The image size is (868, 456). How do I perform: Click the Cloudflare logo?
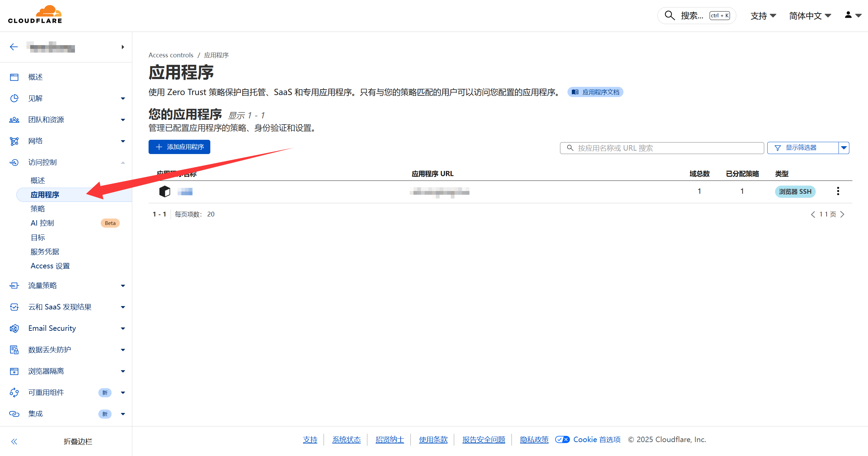coord(35,15)
